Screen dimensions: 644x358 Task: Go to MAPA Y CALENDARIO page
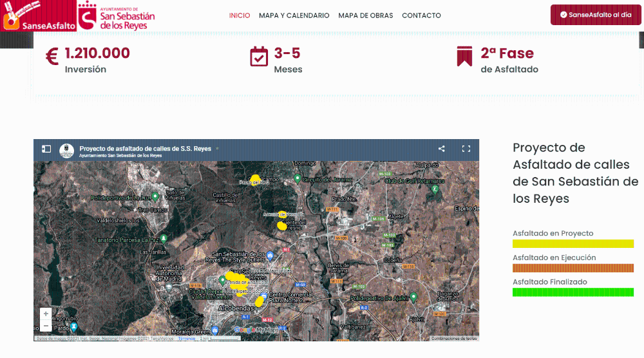click(294, 15)
